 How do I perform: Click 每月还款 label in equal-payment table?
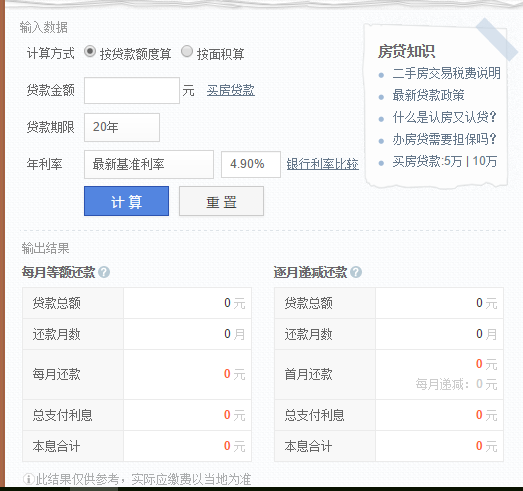pyautogui.click(x=56, y=374)
